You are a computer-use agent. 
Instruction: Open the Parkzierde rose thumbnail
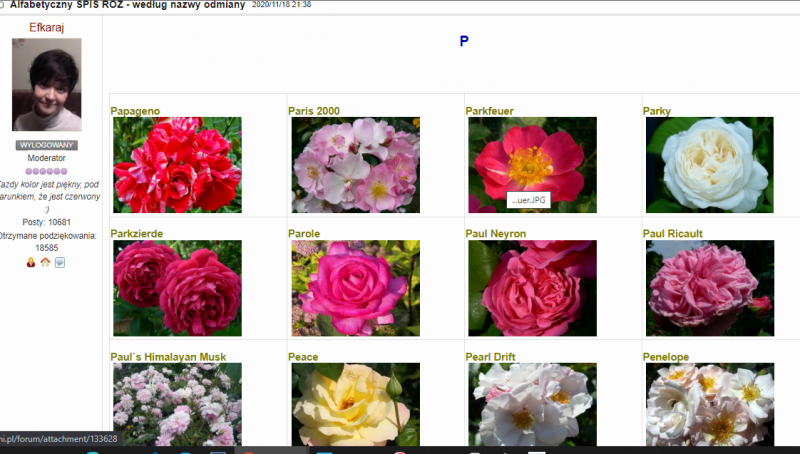(177, 288)
